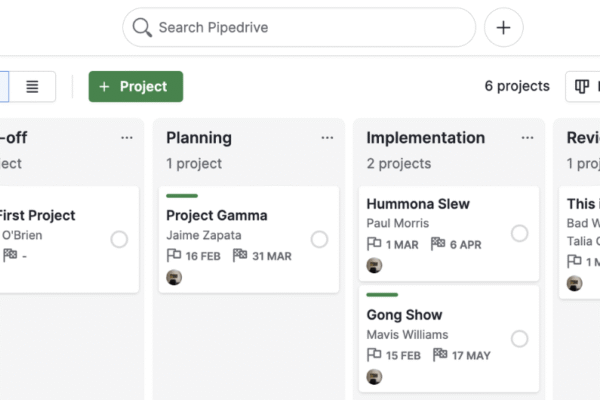Toggle the Hummona Slew completion circle
Screen dimensions: 600x400
(519, 233)
